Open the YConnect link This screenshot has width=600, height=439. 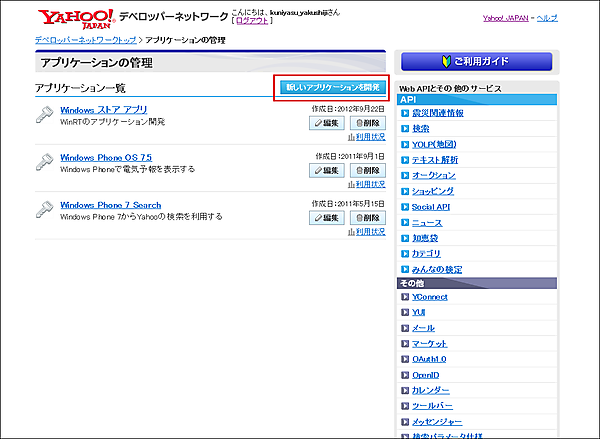pyautogui.click(x=430, y=297)
